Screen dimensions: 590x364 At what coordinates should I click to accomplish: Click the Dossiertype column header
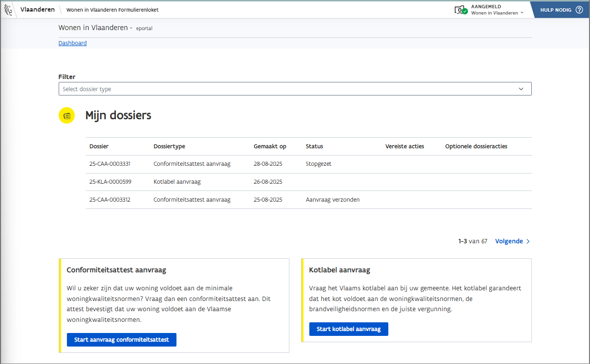tap(169, 146)
